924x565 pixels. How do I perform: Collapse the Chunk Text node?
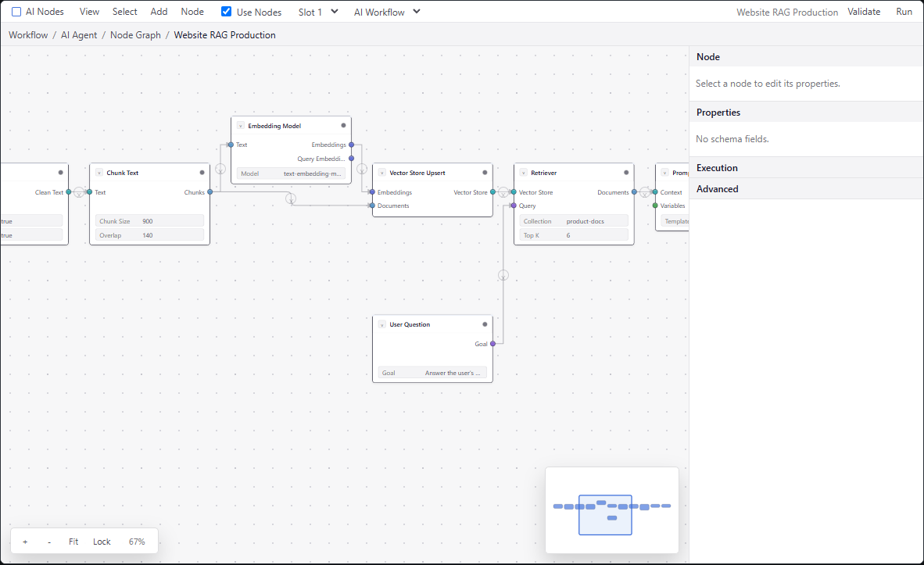[x=99, y=173]
